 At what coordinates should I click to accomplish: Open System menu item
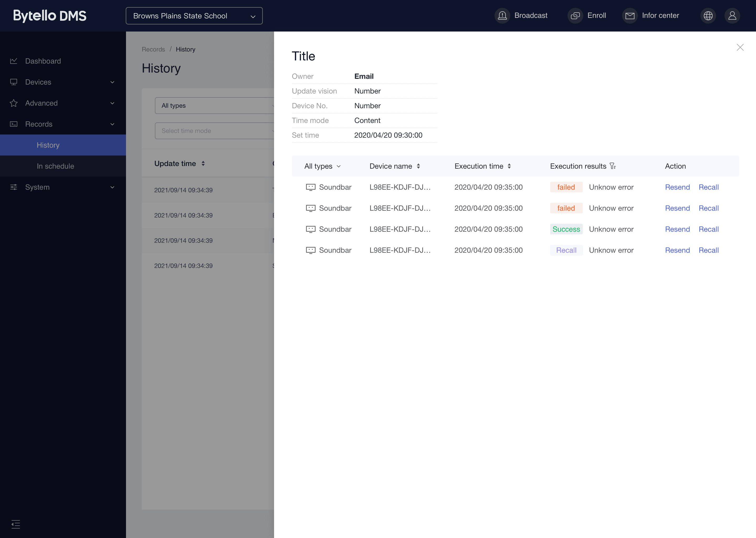click(x=37, y=187)
